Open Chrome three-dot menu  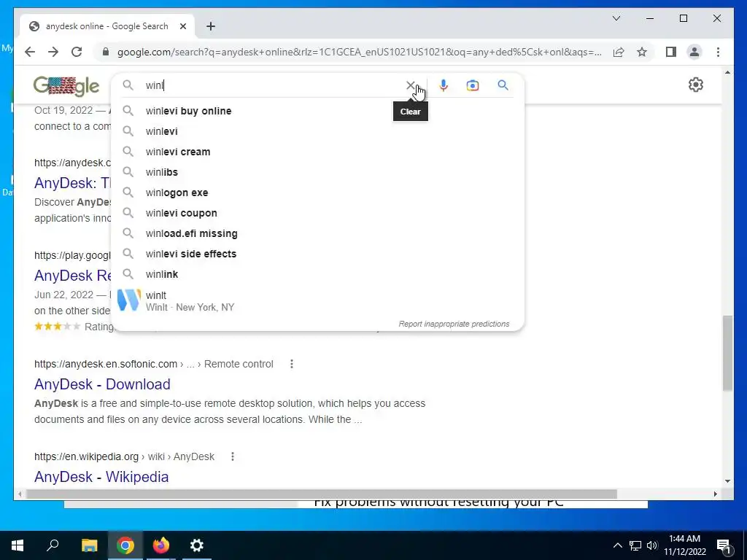point(718,52)
